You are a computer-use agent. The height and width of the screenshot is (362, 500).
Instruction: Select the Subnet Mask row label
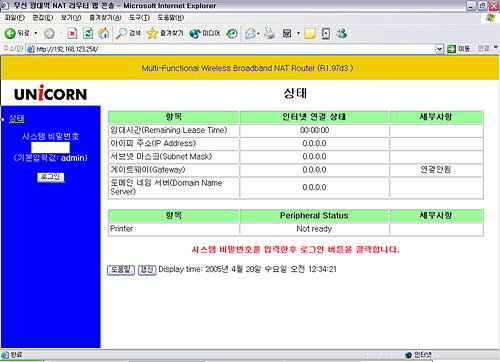click(161, 156)
